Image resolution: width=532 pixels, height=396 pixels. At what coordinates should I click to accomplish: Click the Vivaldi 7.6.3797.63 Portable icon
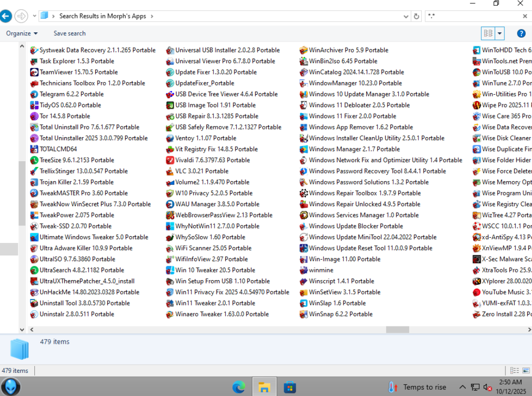coord(170,160)
